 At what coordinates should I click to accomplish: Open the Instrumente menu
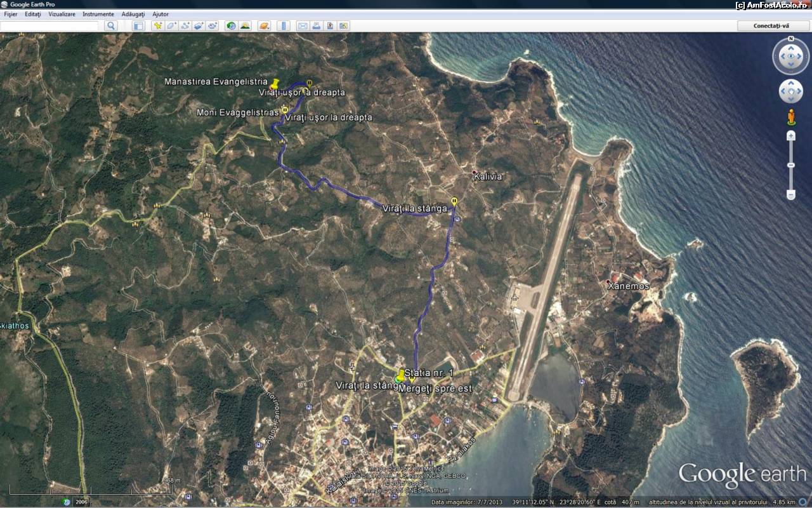(98, 14)
